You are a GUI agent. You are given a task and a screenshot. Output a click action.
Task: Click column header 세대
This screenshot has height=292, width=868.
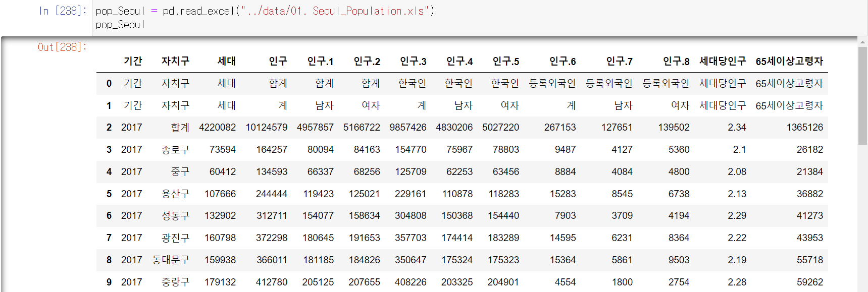(x=227, y=61)
